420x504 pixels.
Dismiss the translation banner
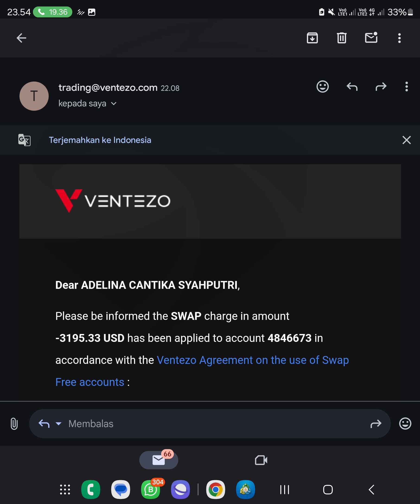pos(406,140)
